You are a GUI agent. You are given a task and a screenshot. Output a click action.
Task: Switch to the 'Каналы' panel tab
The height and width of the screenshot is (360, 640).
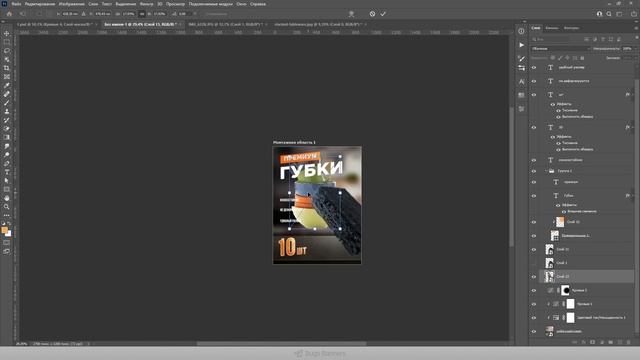pos(552,28)
